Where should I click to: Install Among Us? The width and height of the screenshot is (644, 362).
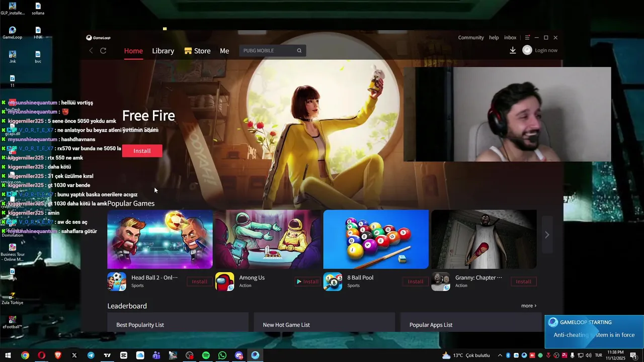click(307, 282)
